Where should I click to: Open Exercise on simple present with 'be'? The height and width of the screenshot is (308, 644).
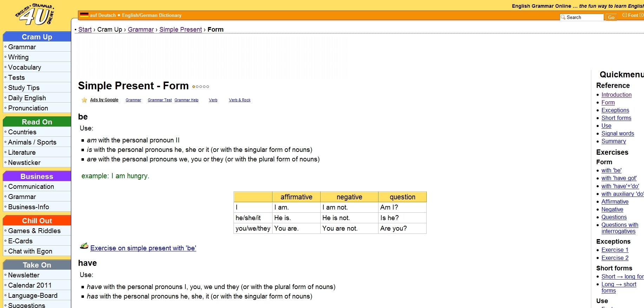click(x=143, y=248)
